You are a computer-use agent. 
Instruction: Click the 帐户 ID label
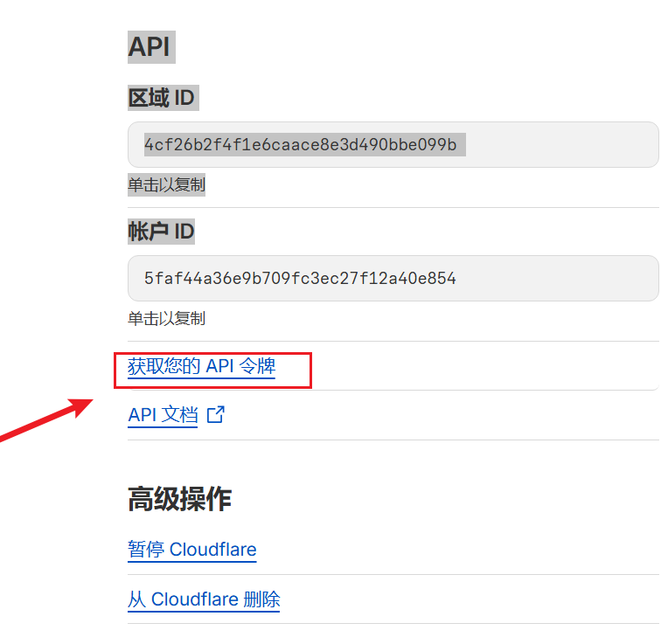tap(162, 232)
